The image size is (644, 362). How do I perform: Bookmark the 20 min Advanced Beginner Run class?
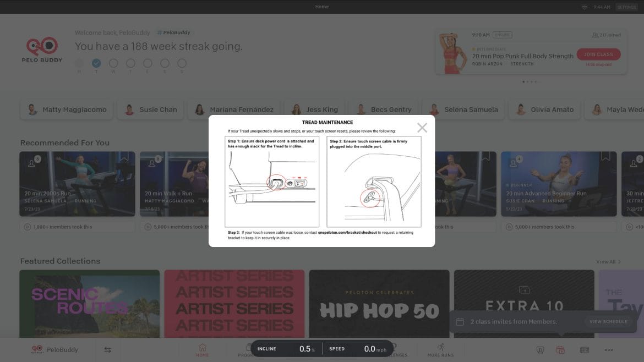(x=606, y=156)
